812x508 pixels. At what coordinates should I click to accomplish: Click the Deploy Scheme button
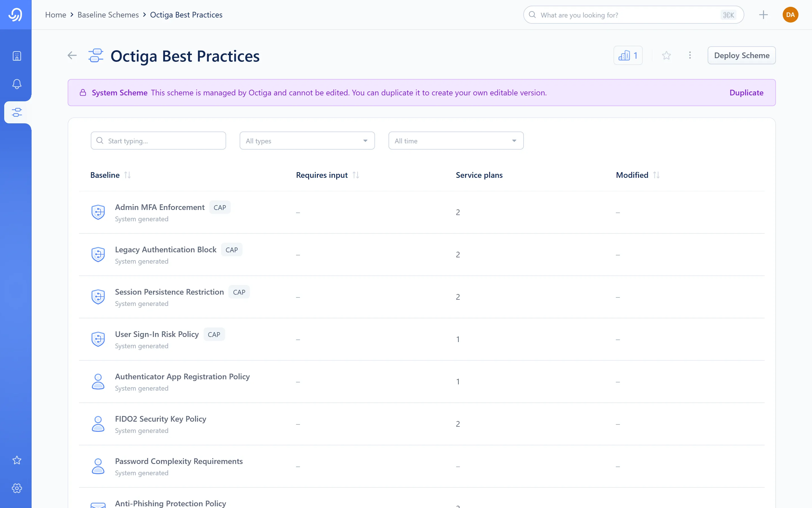tap(742, 55)
